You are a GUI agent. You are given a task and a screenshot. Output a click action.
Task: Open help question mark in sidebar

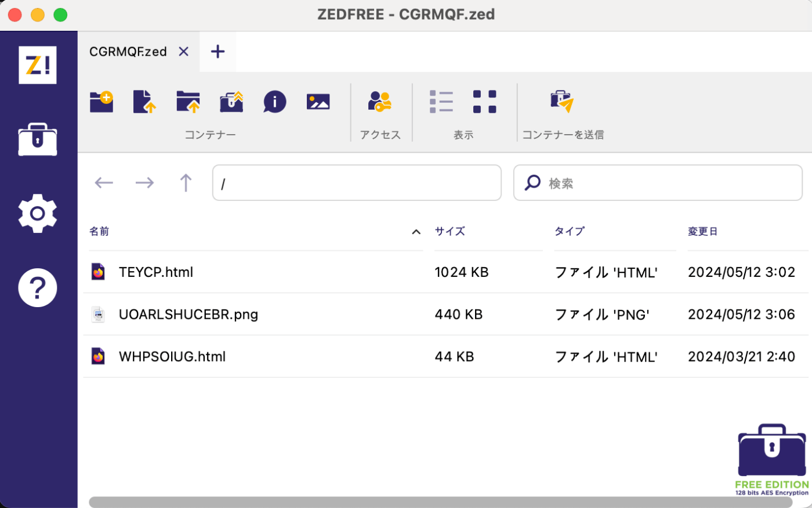[x=38, y=287]
